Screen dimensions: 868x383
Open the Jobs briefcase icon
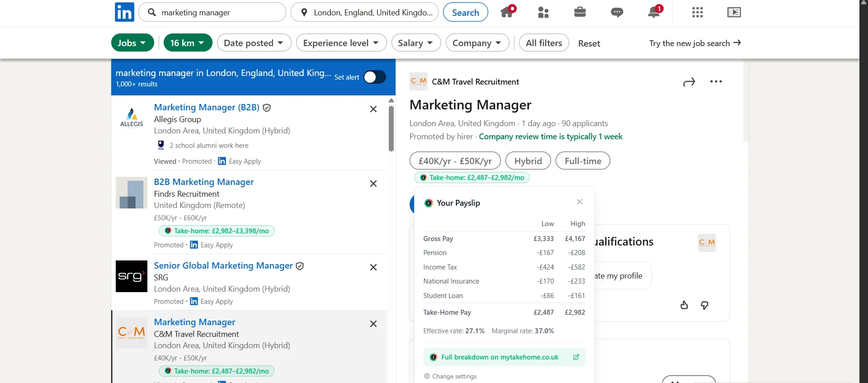[580, 12]
